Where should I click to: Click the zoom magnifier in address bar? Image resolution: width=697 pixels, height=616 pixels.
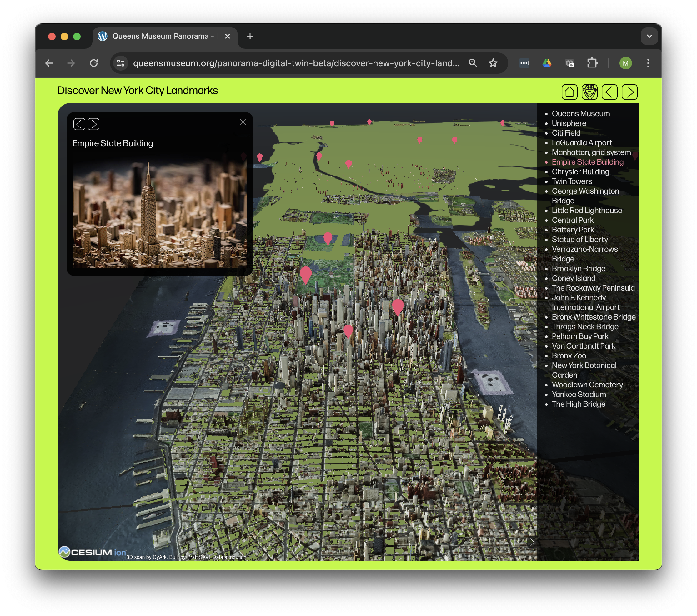[473, 63]
